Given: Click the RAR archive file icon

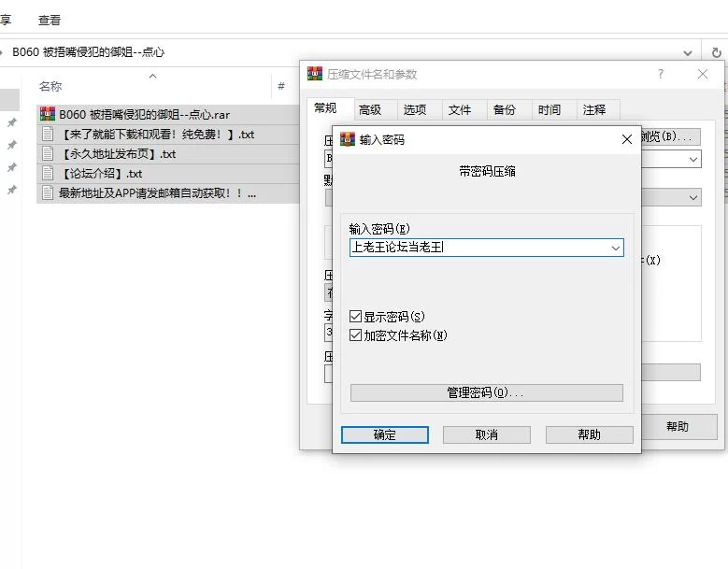Looking at the screenshot, I should (x=47, y=115).
